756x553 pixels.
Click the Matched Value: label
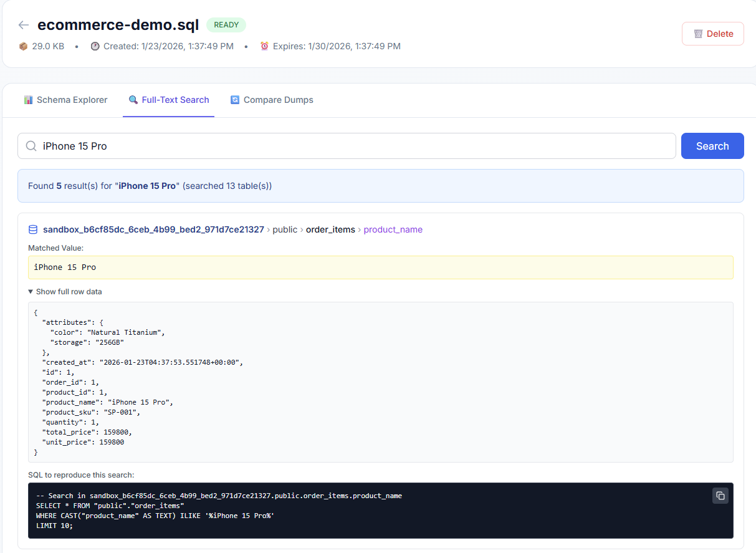coord(55,248)
